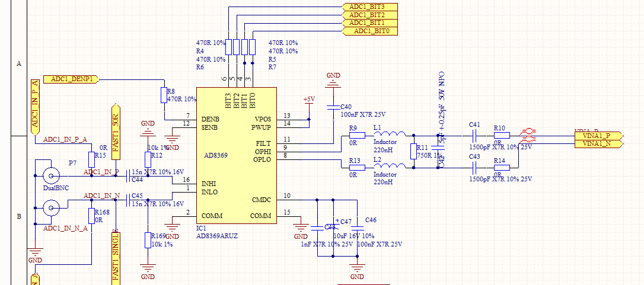
Task: Click the GND symbol below resistor R169
Action: [x=148, y=271]
